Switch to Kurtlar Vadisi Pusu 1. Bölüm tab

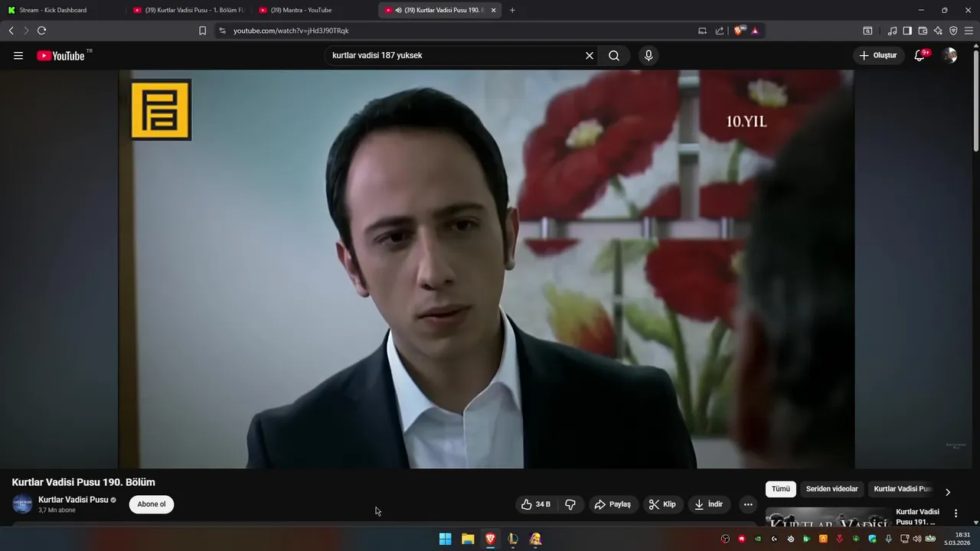[188, 10]
